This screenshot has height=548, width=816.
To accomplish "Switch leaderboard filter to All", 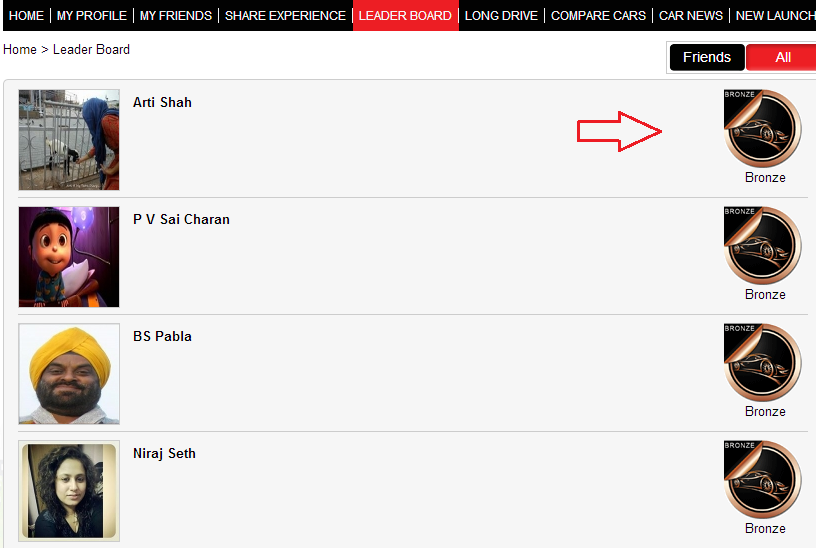I will pyautogui.click(x=782, y=57).
